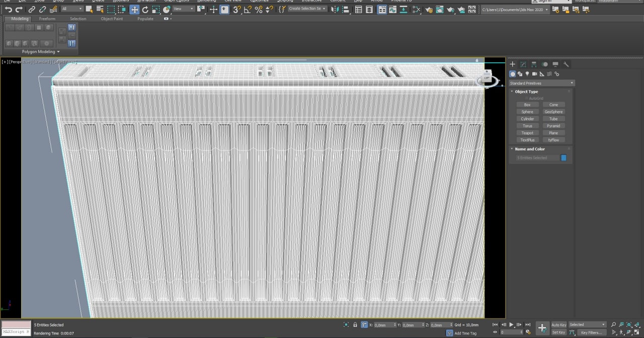Click the Box primitive button

pos(527,105)
